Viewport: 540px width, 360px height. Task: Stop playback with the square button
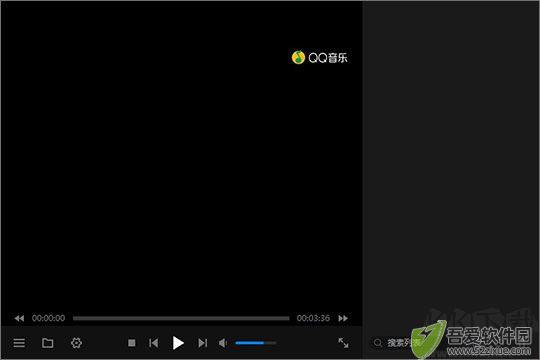pyautogui.click(x=132, y=343)
